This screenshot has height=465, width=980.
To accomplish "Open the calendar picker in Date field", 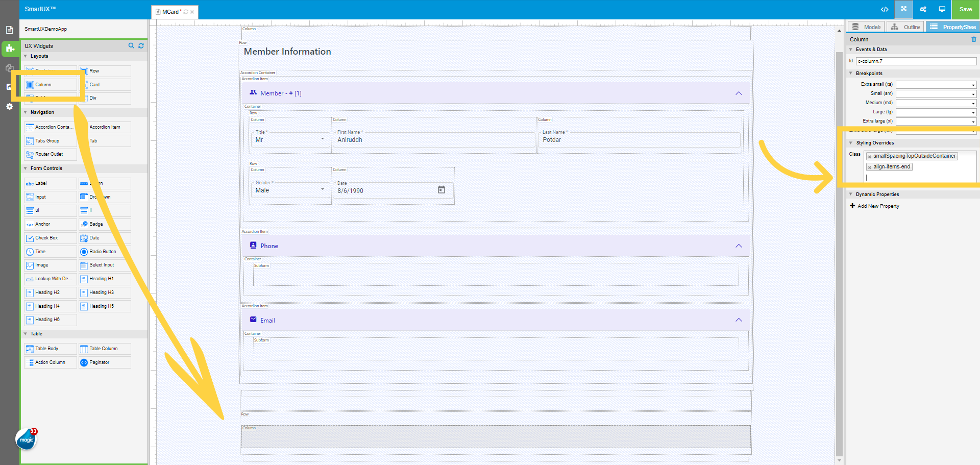I will 442,190.
